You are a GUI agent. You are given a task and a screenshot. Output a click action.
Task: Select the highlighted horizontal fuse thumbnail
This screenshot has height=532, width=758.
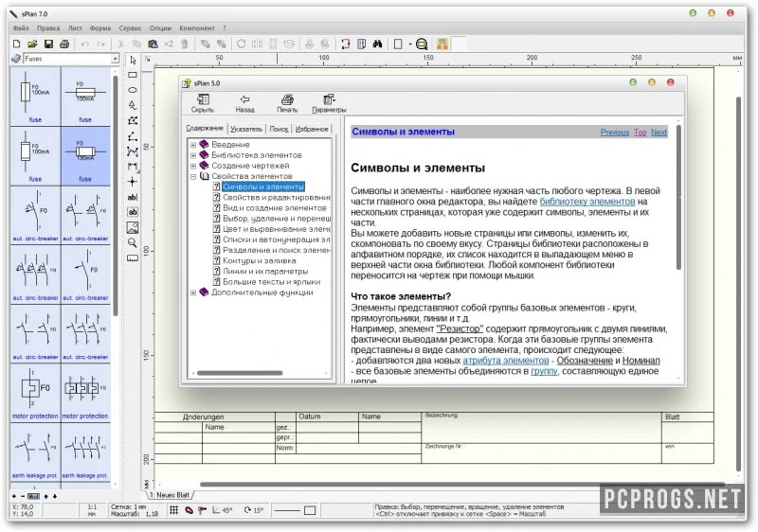[x=85, y=155]
